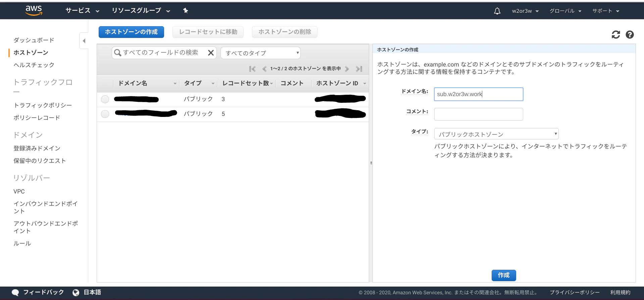Sort by ホストゾーン ID column header

340,83
